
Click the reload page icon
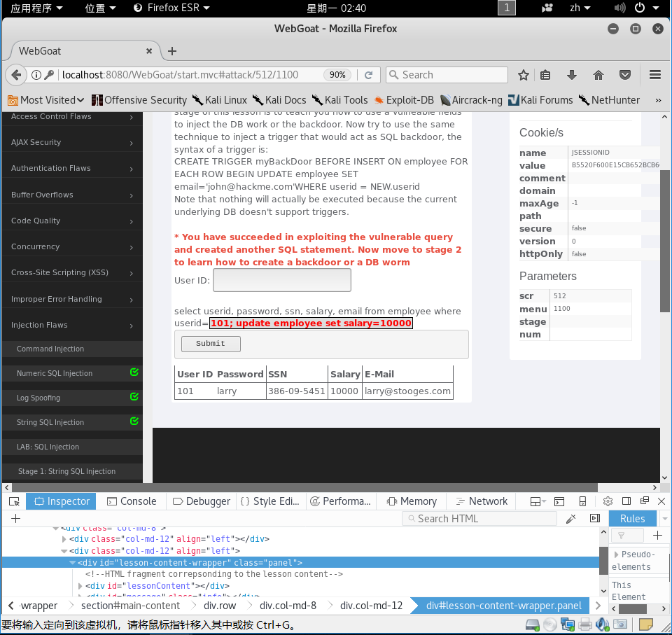point(368,75)
